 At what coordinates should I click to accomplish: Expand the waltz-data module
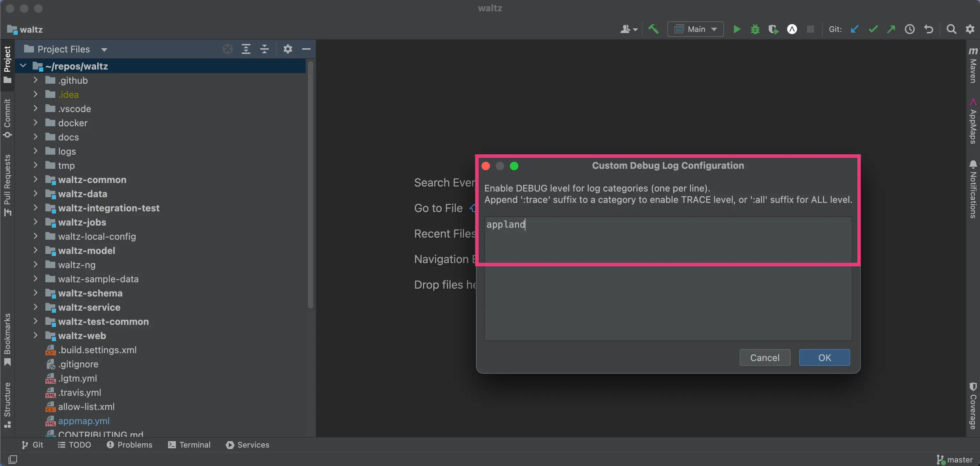35,193
